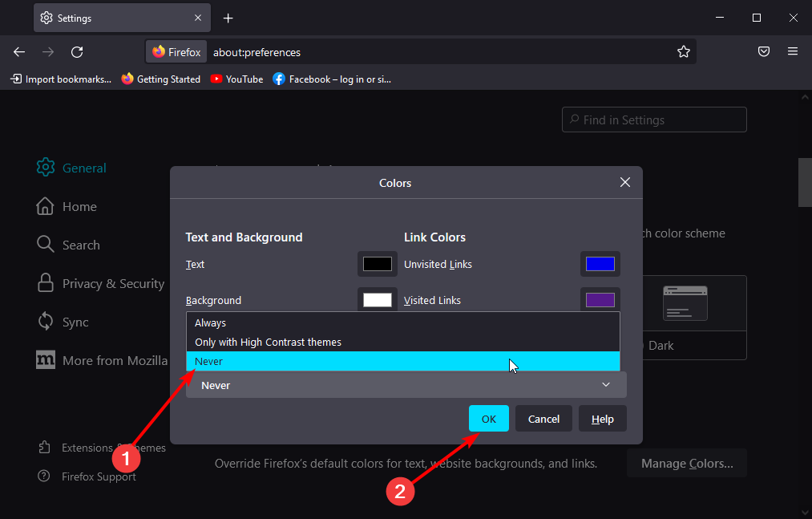The height and width of the screenshot is (519, 812).
Task: Click the General gear icon
Action: 46,168
